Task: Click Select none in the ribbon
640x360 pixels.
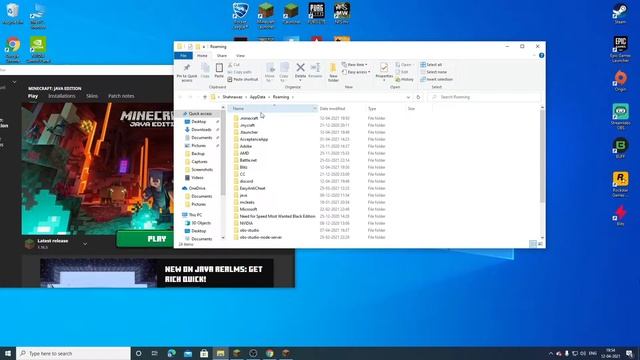Action: point(433,72)
